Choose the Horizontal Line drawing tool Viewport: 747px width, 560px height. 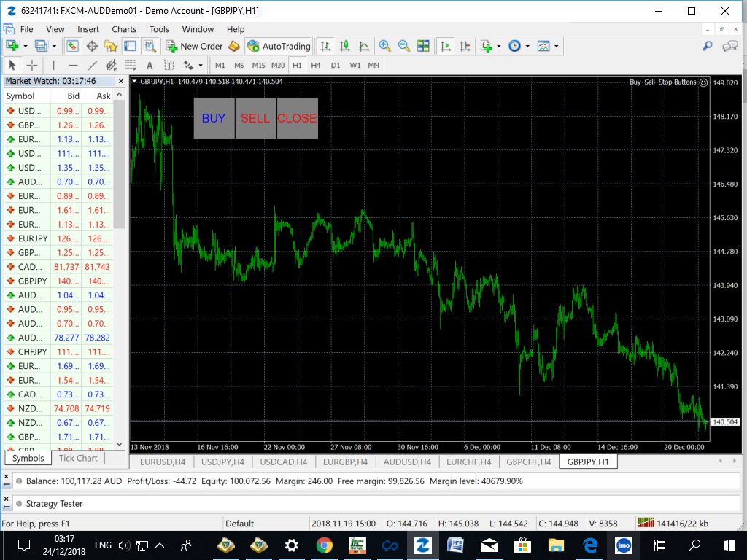(x=72, y=65)
